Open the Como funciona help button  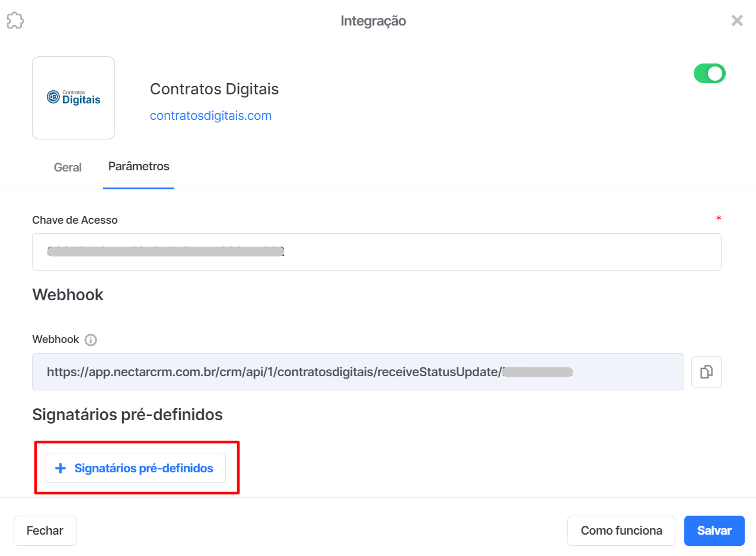pos(621,530)
